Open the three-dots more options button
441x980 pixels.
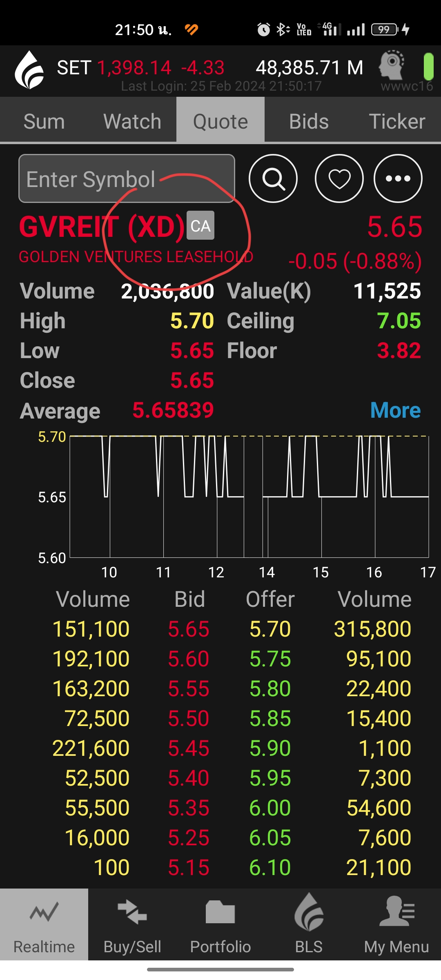coord(398,178)
